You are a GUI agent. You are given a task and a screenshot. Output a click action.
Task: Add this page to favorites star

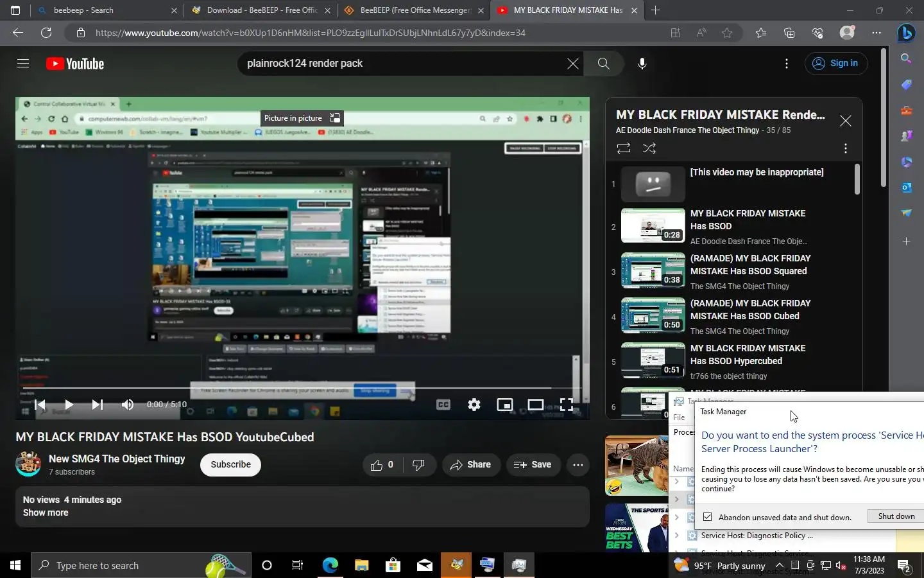[x=727, y=33]
